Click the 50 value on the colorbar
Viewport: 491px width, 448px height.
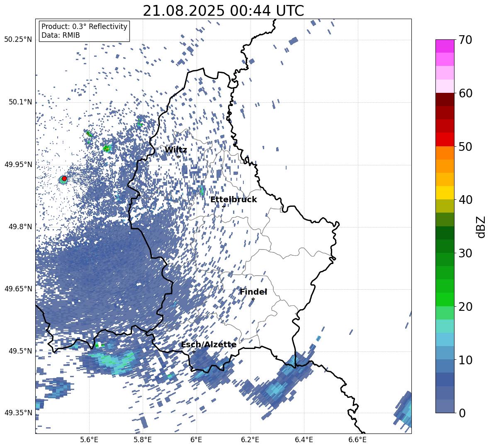tap(465, 146)
